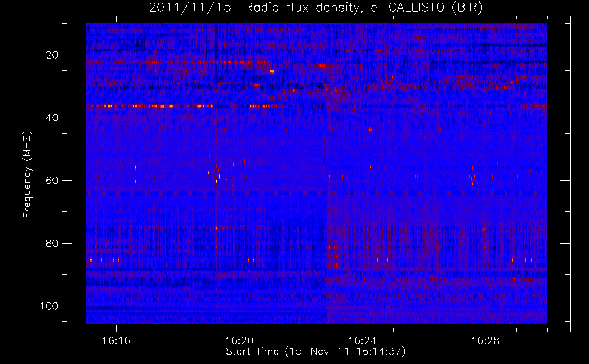Click the '60' frequency tick label
The width and height of the screenshot is (589, 364).
(52, 181)
